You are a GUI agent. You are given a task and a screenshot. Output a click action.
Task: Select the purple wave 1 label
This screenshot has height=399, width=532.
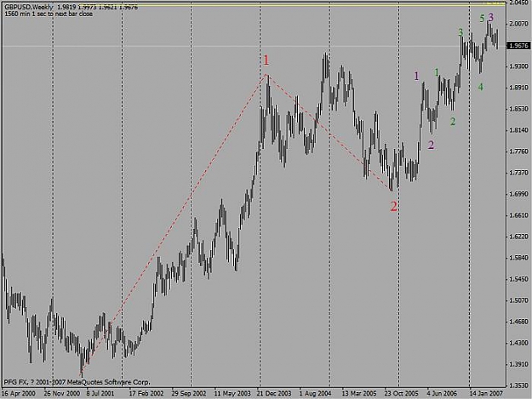[x=416, y=76]
